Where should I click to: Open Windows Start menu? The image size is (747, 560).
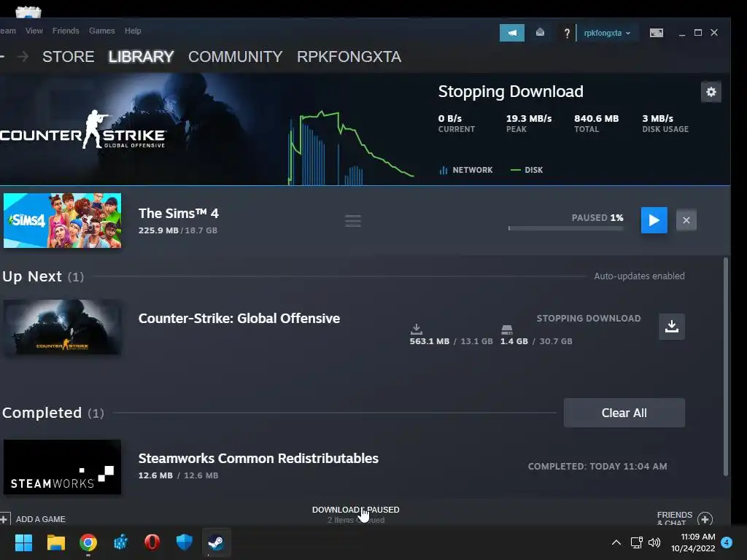[23, 542]
